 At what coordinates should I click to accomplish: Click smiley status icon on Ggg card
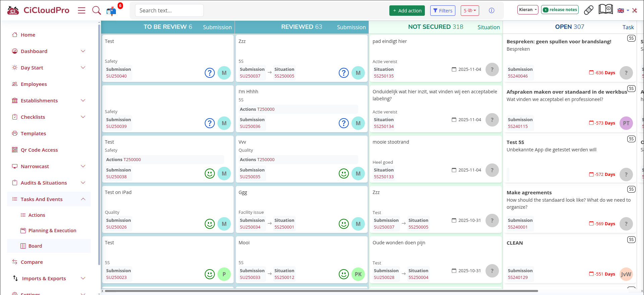344,224
